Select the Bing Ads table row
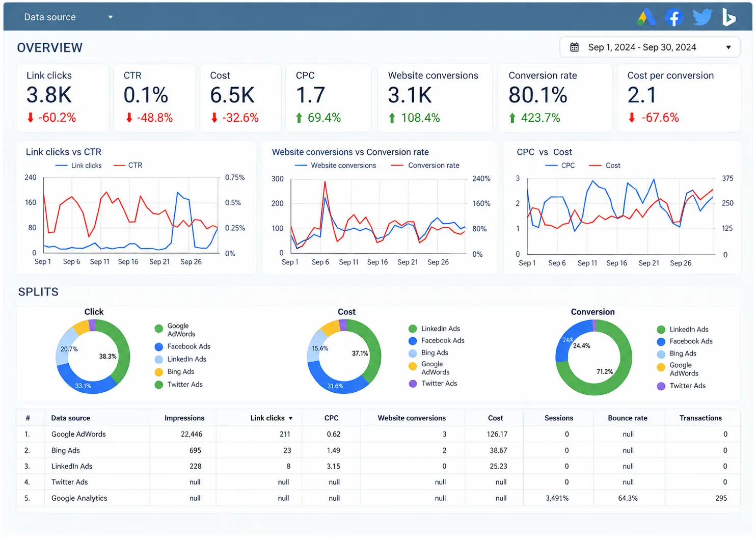Screen dimensions: 756x540 point(378,451)
